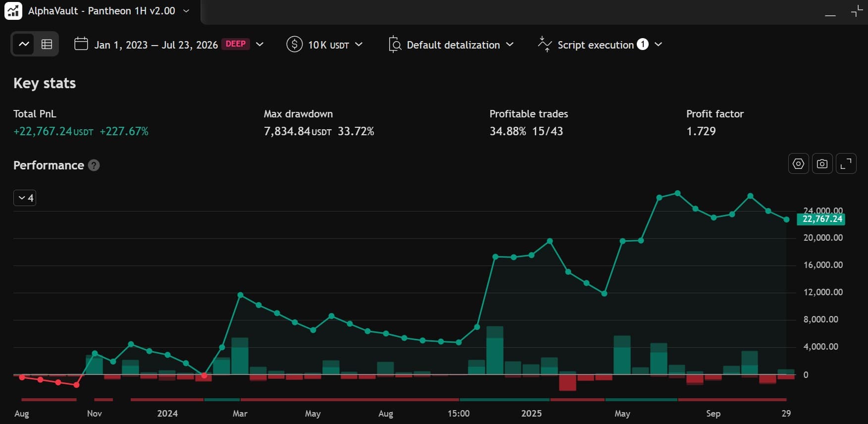Click the Nov label on the time axis

[x=95, y=414]
